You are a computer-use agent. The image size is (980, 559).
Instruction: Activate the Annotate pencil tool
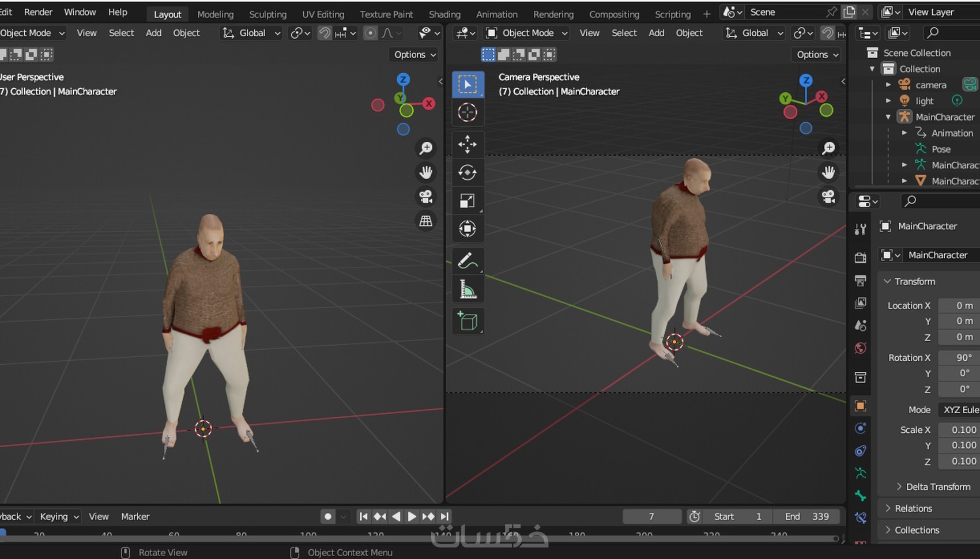click(467, 260)
